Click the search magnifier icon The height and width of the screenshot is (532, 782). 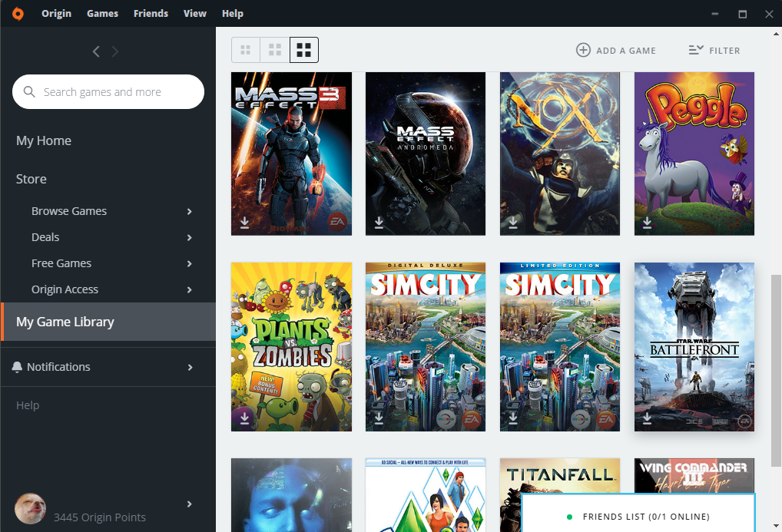pos(29,92)
